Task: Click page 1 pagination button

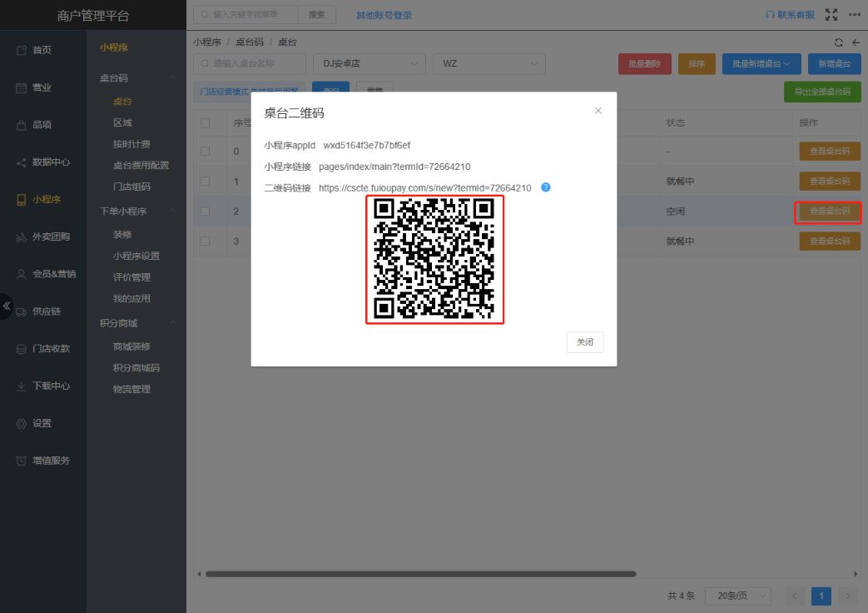Action: pos(821,596)
